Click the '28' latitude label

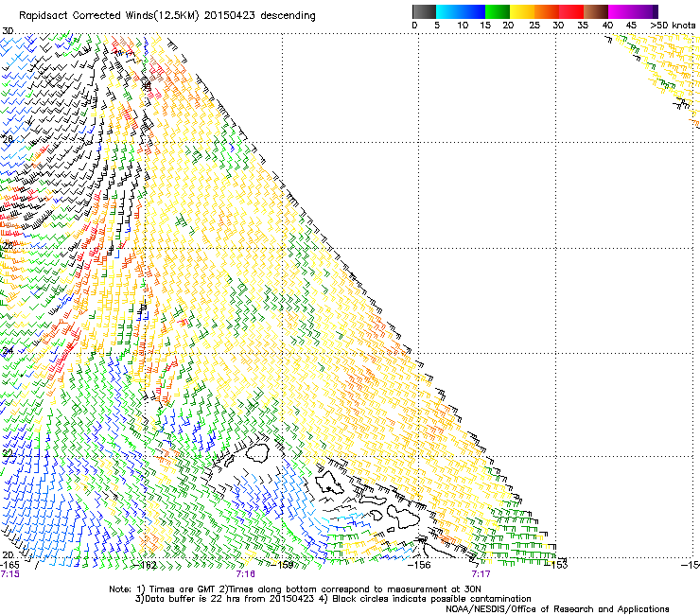point(8,139)
